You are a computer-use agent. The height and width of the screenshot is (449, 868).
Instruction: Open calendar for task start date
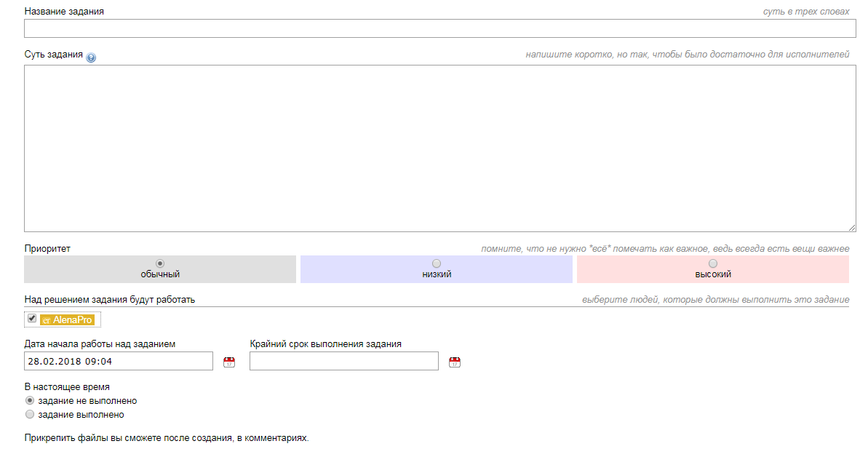pyautogui.click(x=229, y=362)
